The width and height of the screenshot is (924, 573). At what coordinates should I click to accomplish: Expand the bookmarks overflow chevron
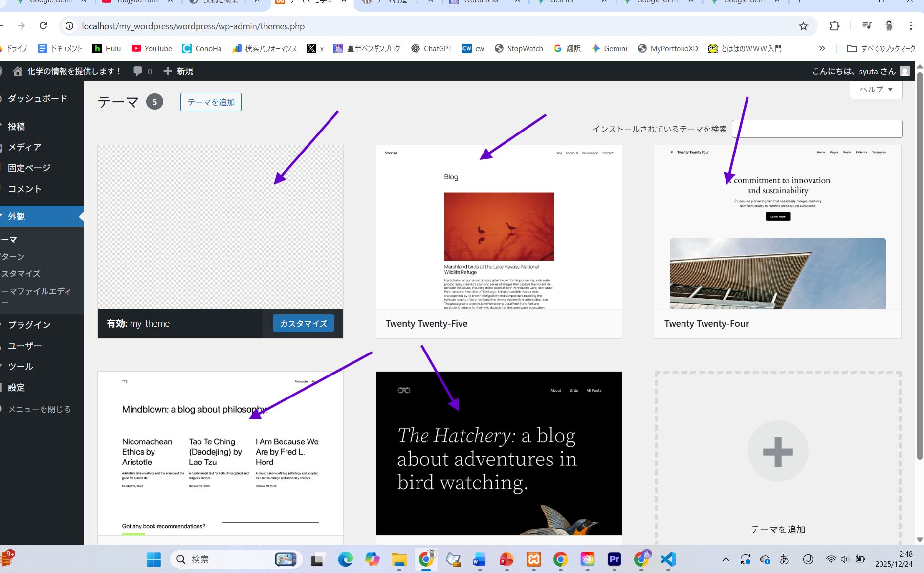(822, 48)
